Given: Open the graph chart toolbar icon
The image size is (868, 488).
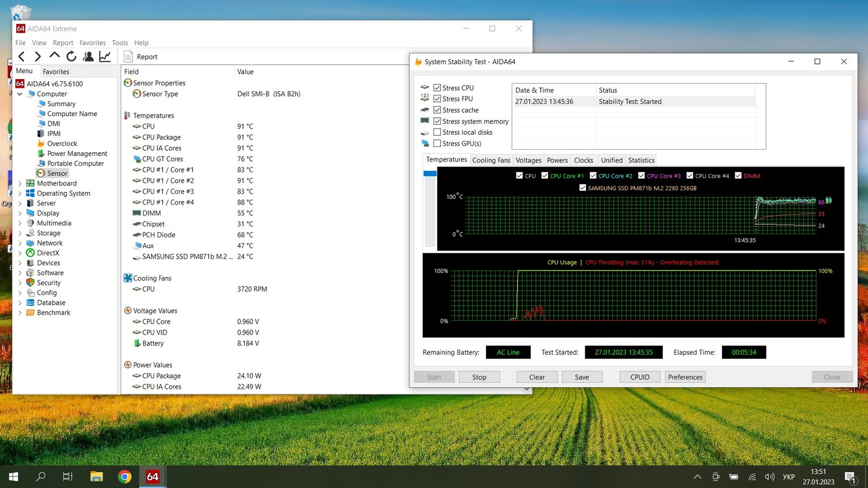Looking at the screenshot, I should click(105, 56).
